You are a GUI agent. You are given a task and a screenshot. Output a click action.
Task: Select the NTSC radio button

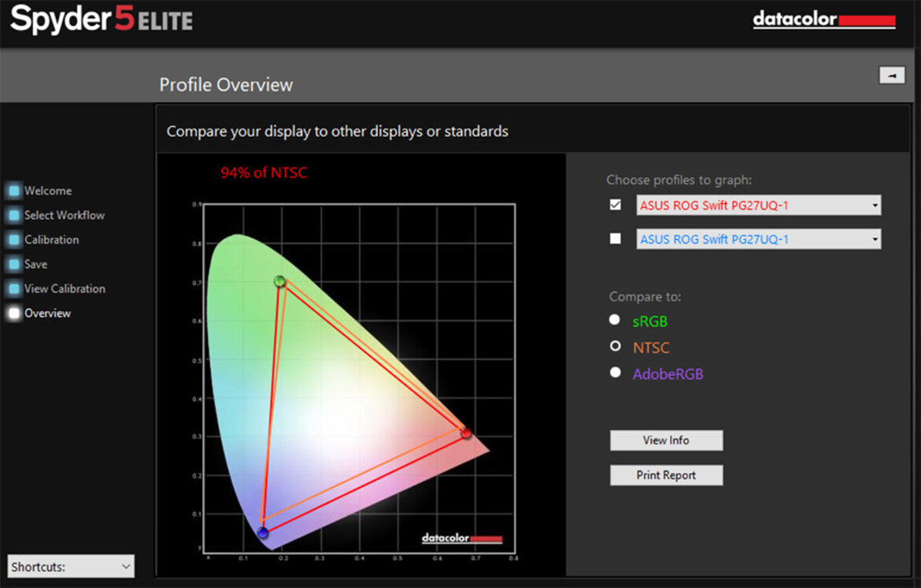click(615, 346)
